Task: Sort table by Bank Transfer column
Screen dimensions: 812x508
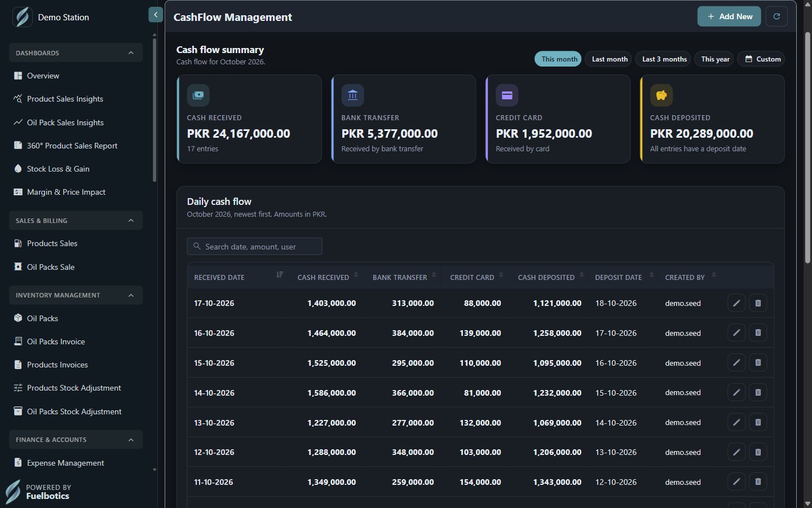Action: [x=404, y=277]
